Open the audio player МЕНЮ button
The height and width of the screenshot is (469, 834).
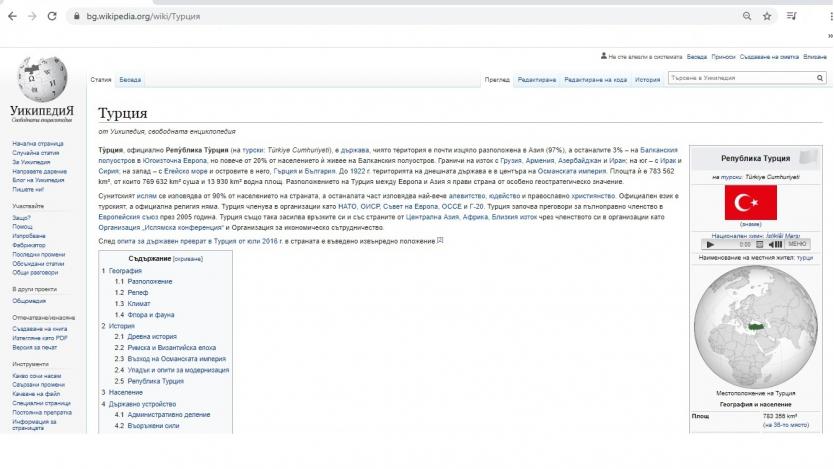point(797,244)
